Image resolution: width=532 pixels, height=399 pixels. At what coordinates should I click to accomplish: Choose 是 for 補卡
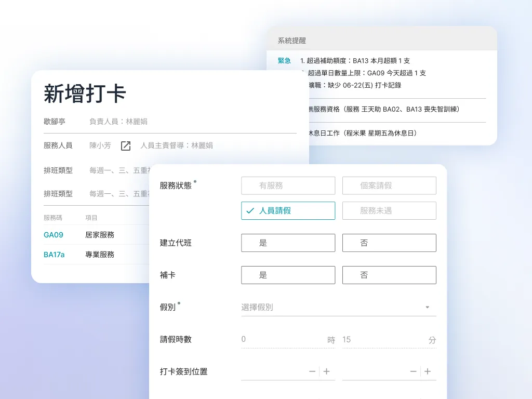(288, 275)
